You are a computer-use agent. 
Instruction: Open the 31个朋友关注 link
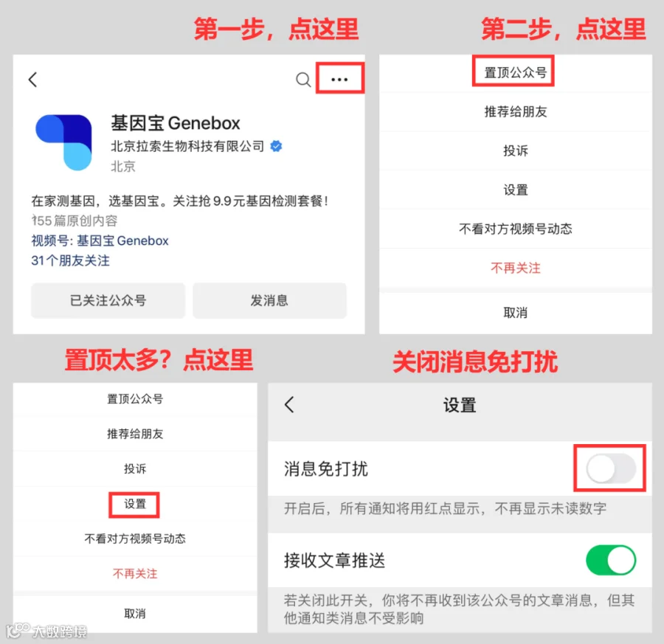[70, 260]
